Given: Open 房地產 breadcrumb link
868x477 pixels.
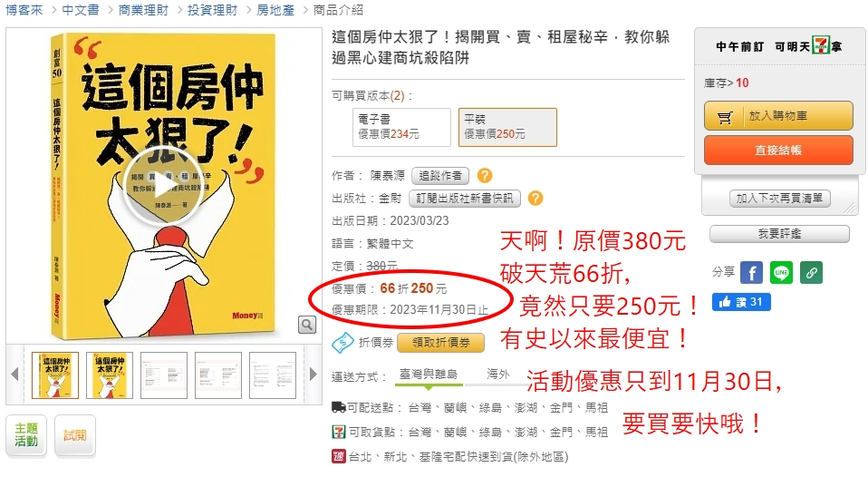Looking at the screenshot, I should coord(275,10).
